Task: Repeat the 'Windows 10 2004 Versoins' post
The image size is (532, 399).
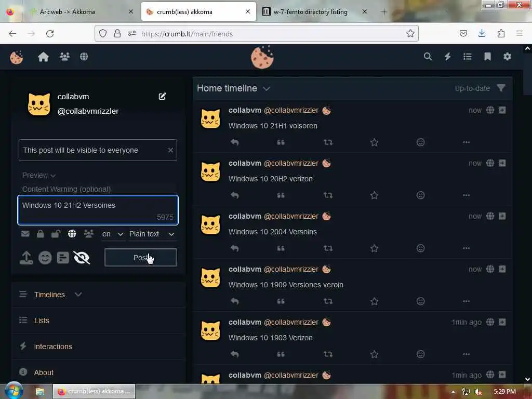Action: point(328,248)
